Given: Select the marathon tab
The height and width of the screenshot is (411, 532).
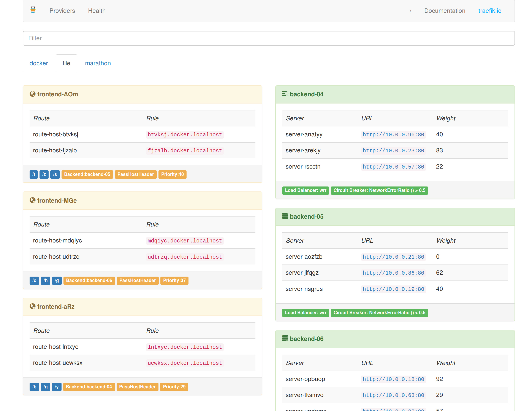Looking at the screenshot, I should [x=98, y=63].
